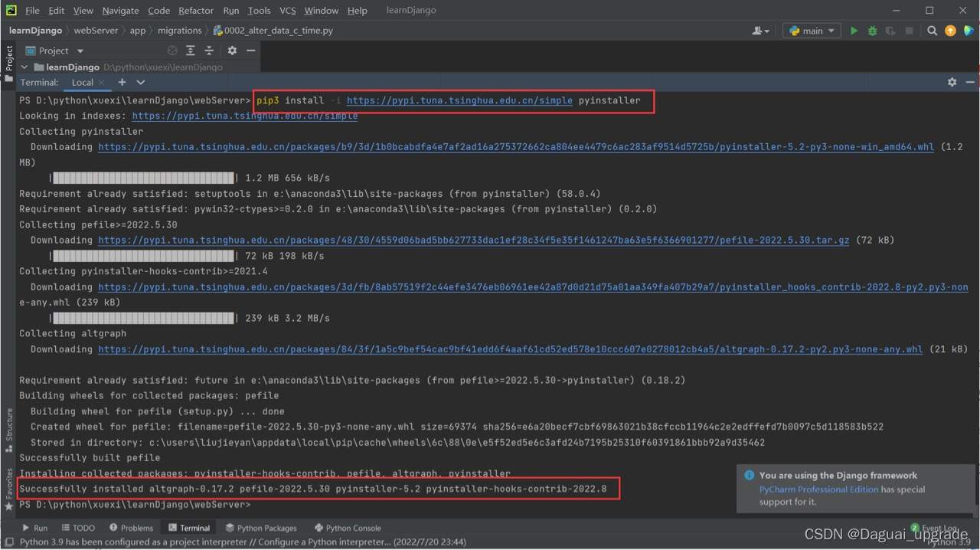Open the Code menu
980x550 pixels.
pyautogui.click(x=158, y=11)
